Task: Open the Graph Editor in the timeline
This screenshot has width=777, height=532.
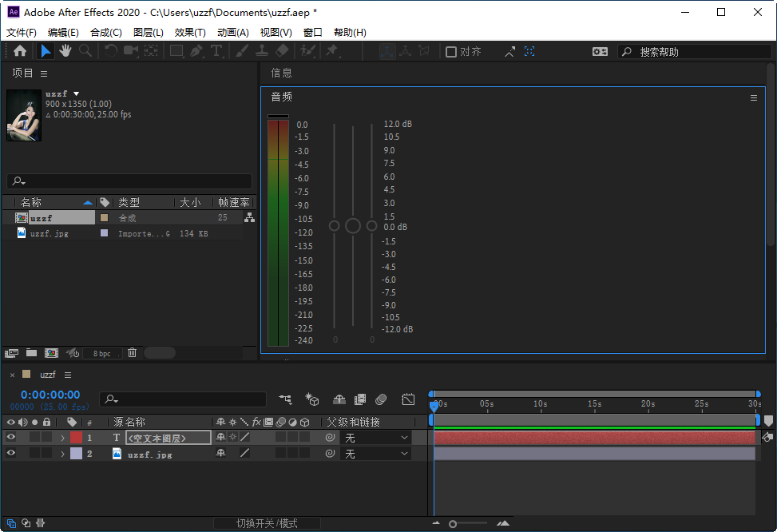Action: (x=408, y=399)
